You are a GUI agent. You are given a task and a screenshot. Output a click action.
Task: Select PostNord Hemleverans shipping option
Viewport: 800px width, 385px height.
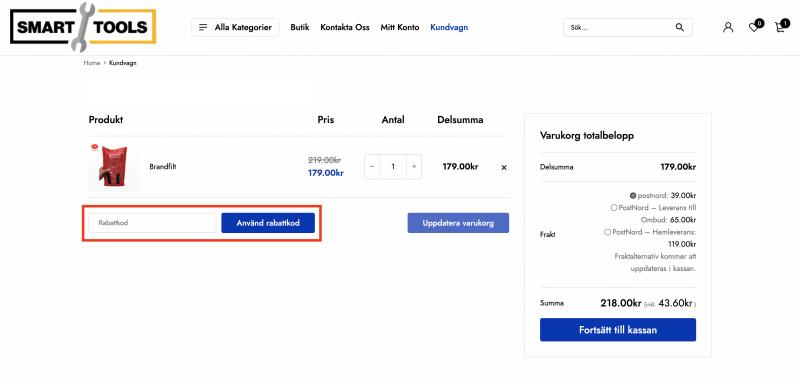click(607, 232)
